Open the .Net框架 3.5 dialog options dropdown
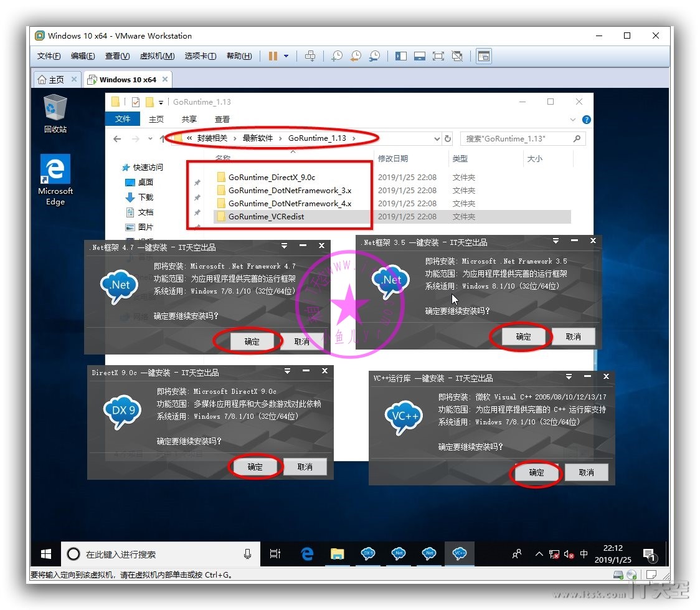The height and width of the screenshot is (610, 700). (x=556, y=241)
